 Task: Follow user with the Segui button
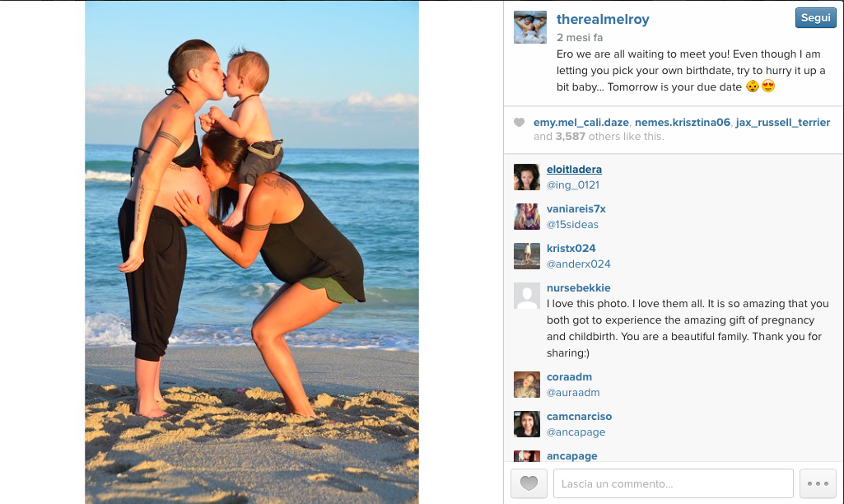815,18
